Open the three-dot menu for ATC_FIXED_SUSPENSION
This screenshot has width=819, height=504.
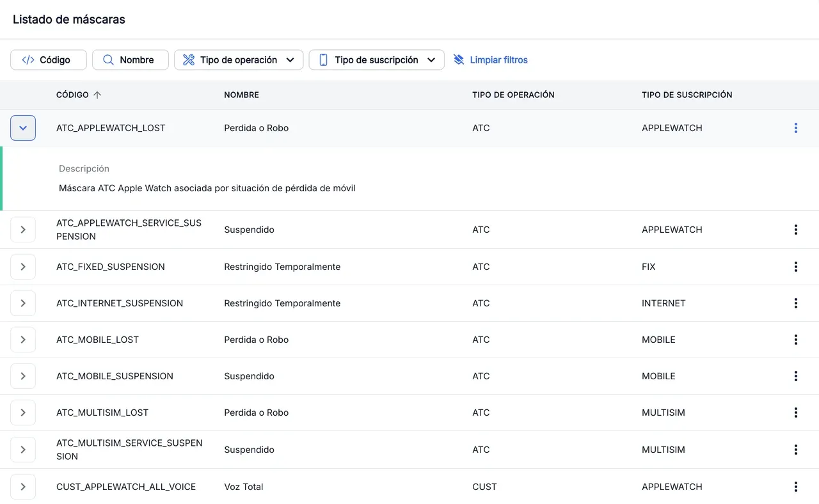(x=795, y=267)
